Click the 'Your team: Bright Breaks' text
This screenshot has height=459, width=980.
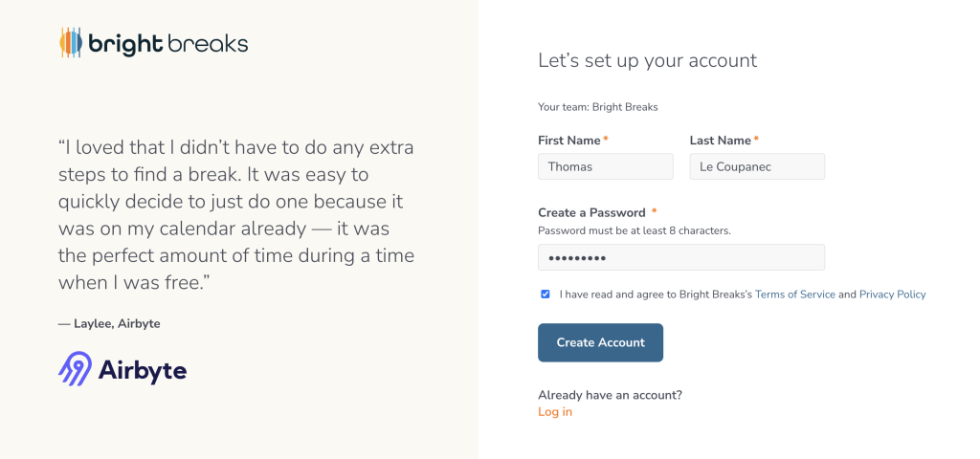pyautogui.click(x=597, y=107)
